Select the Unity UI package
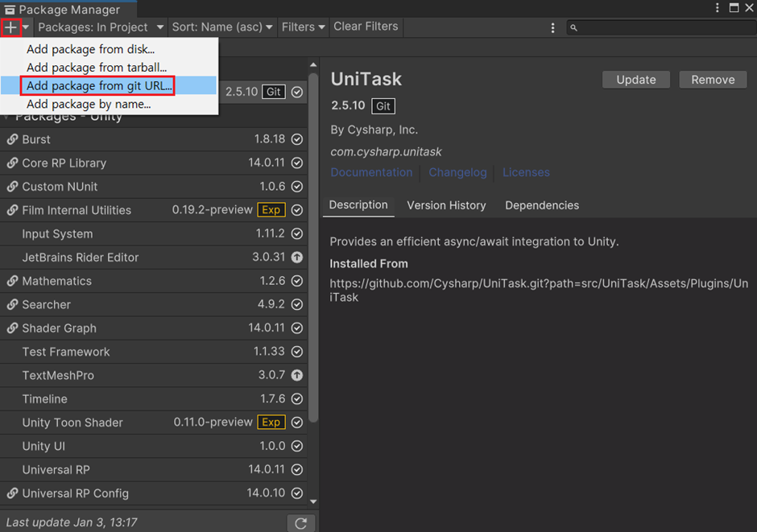This screenshot has height=532, width=757. (x=154, y=447)
